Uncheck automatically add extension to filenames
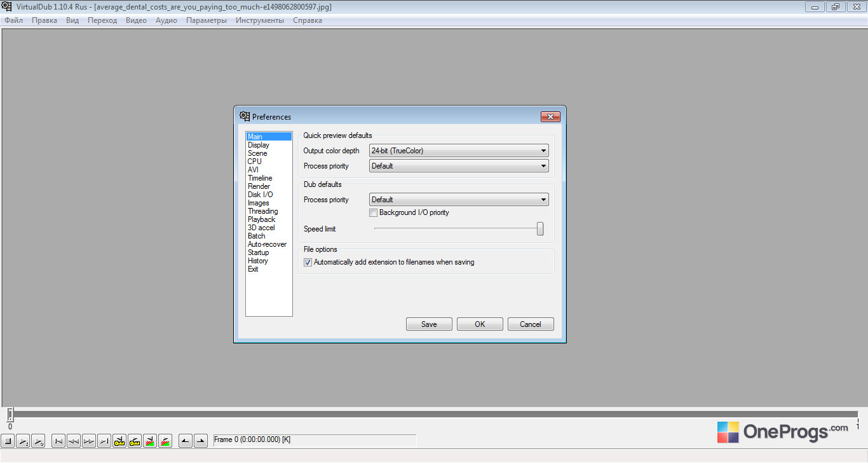The image size is (868, 463). [x=308, y=262]
